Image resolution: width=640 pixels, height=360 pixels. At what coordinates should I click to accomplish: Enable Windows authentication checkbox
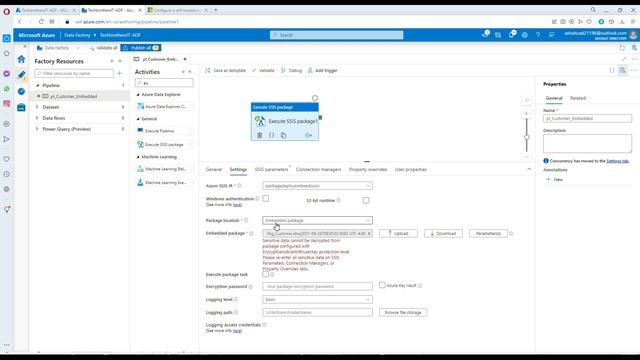[266, 198]
